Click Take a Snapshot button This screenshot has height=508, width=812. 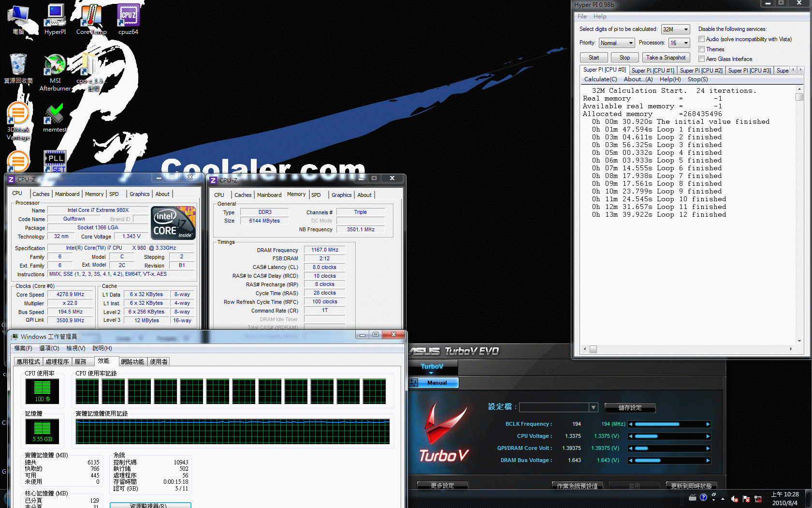pos(666,58)
